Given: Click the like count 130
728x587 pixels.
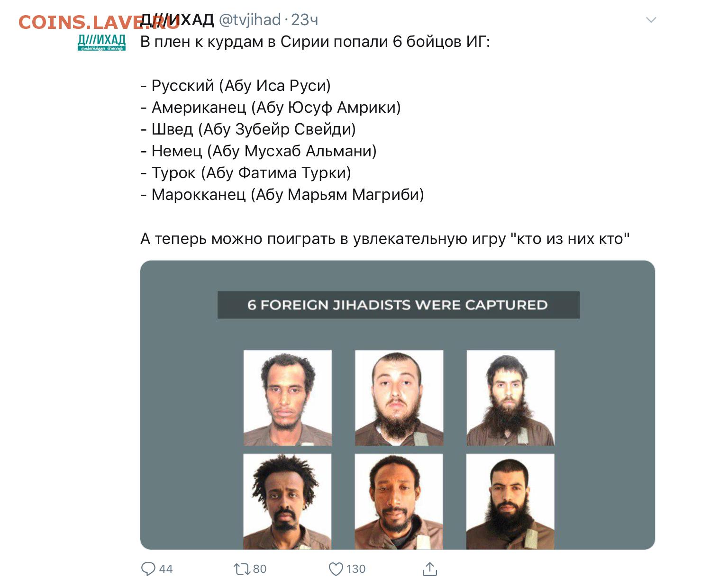Looking at the screenshot, I should 356,569.
